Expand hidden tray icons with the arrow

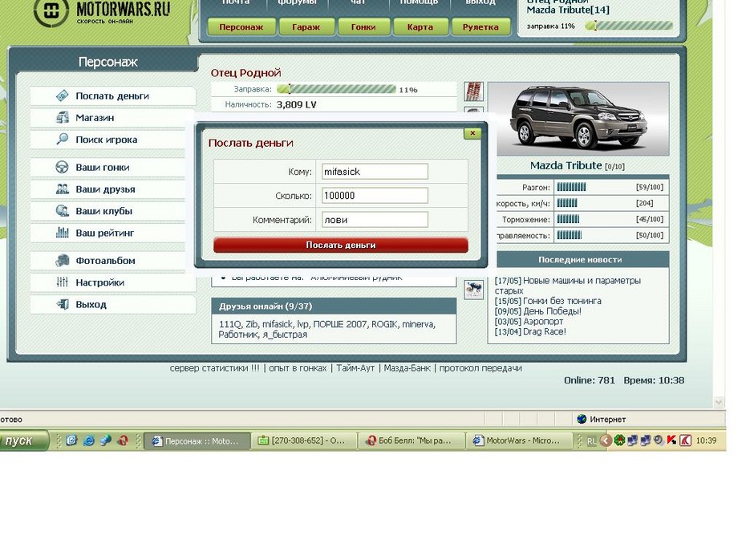[x=606, y=440]
